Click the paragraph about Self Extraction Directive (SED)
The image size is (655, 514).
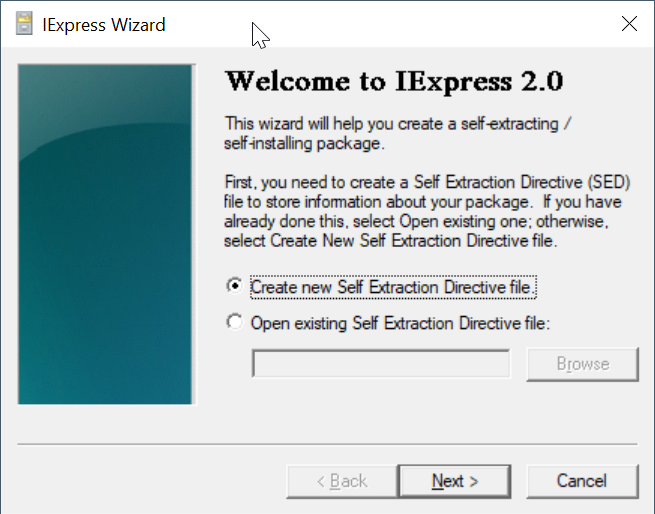point(427,211)
